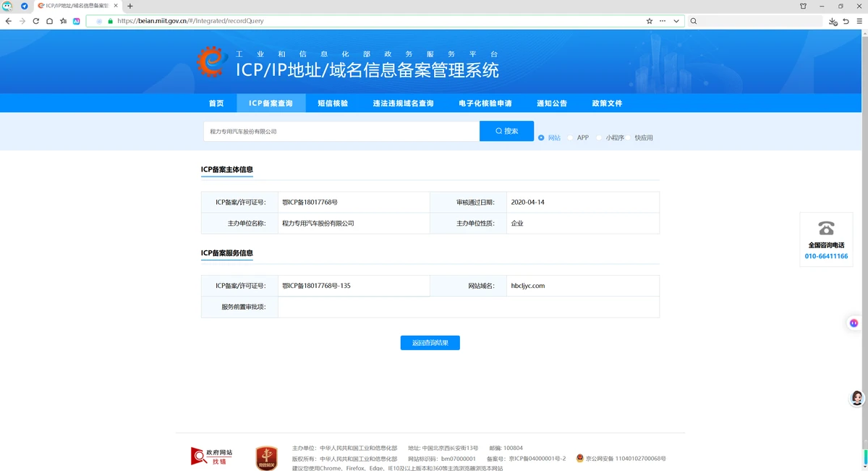Viewport: 868px width, 471px height.
Task: Open 电子化核验申请 navigation tab
Action: 485,103
